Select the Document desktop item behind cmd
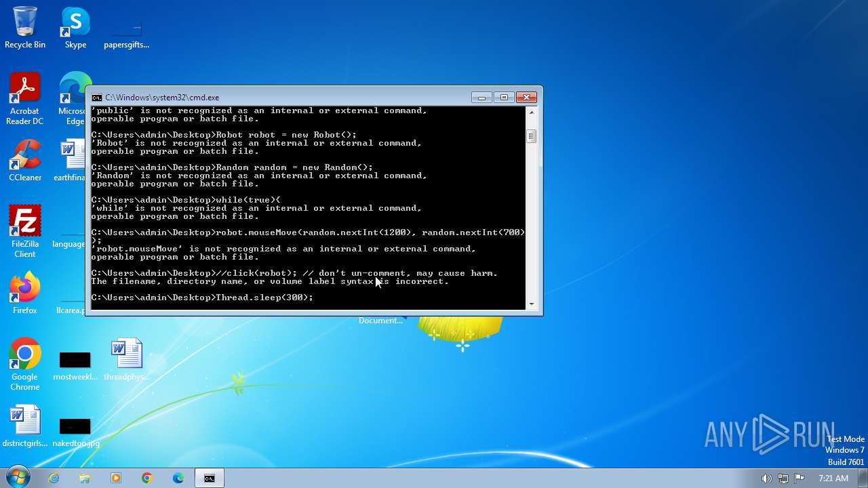 coord(380,321)
